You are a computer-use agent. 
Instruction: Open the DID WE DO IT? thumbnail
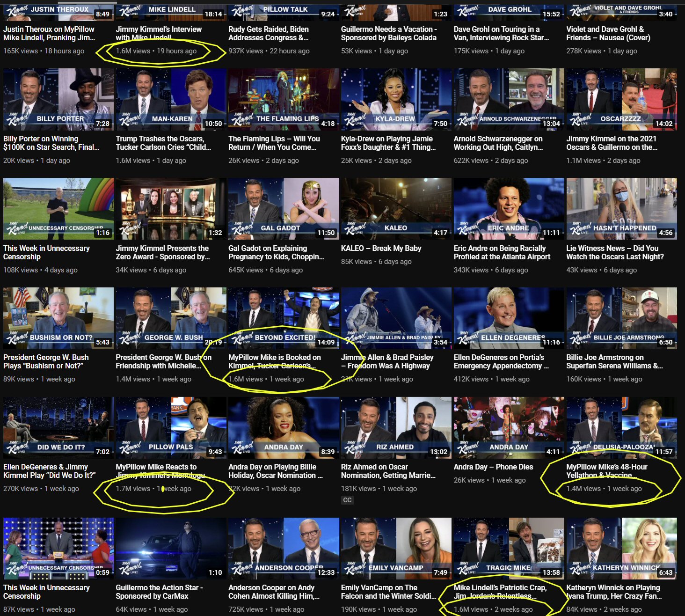click(x=58, y=428)
